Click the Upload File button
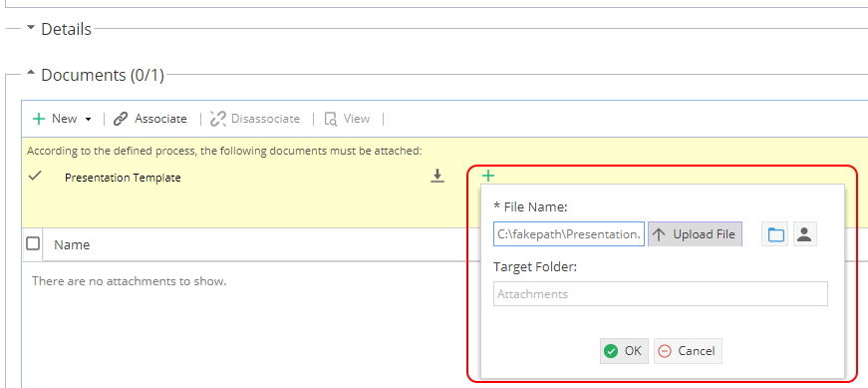The image size is (868, 388). tap(696, 234)
